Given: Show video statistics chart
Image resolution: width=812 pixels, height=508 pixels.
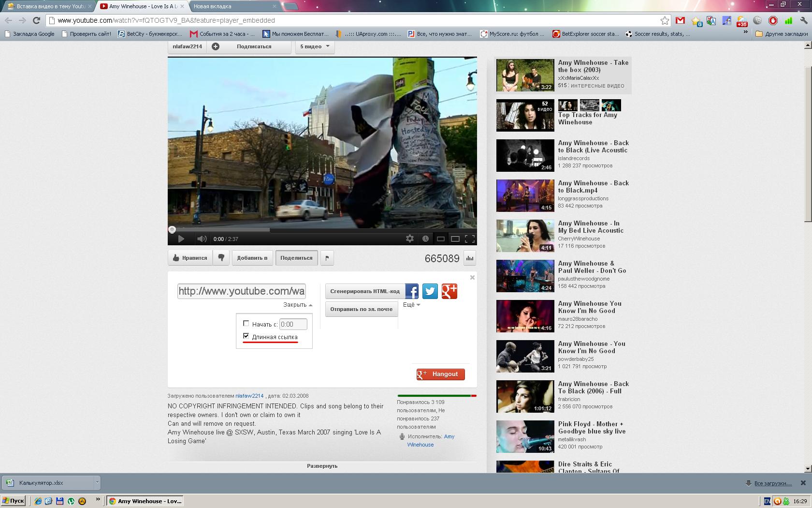Looking at the screenshot, I should click(470, 258).
